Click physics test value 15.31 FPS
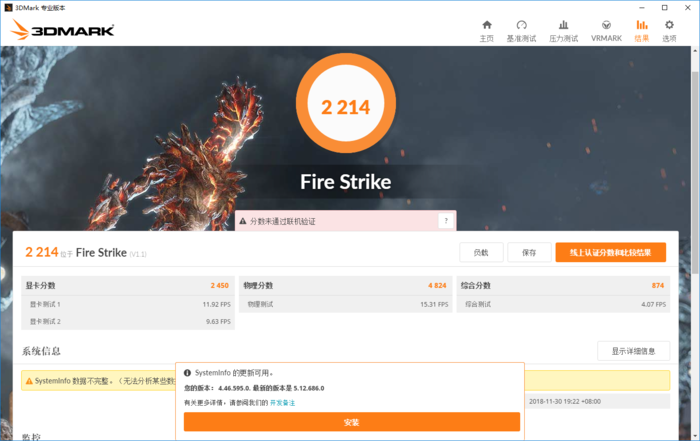This screenshot has width=700, height=441. click(434, 304)
